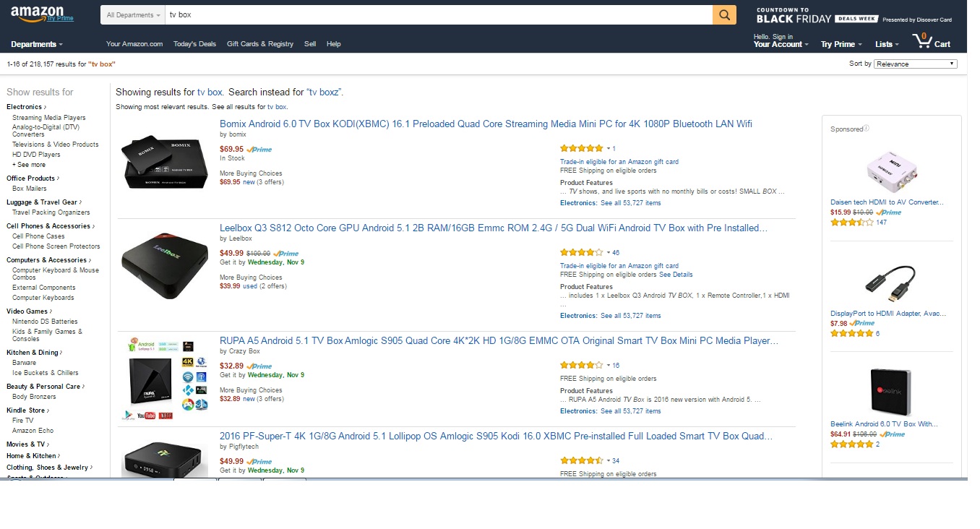Image resolution: width=980 pixels, height=529 pixels.
Task: Click star rating of Beelink TV Box ad
Action: pyautogui.click(x=852, y=444)
